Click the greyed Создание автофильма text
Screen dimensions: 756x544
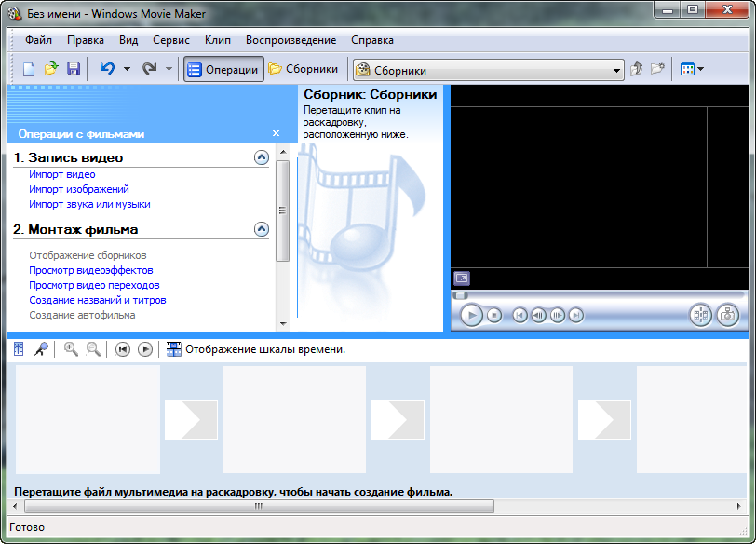[x=83, y=316]
